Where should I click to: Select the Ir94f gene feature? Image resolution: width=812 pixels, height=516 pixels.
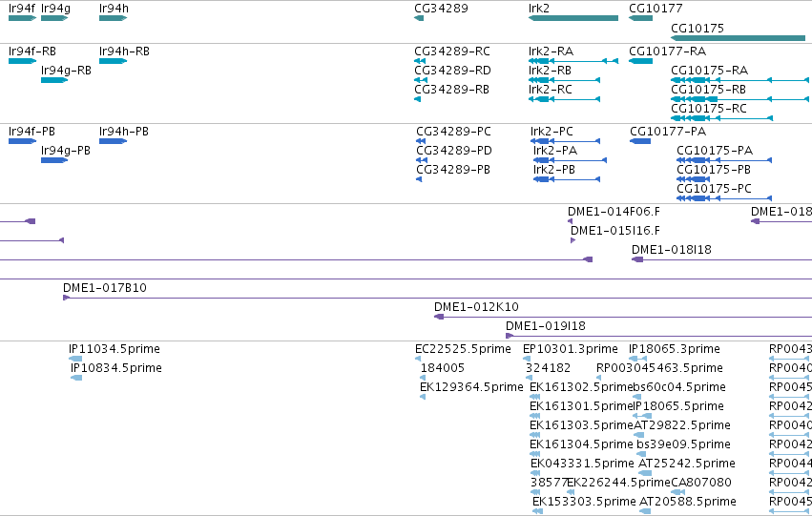click(22, 18)
